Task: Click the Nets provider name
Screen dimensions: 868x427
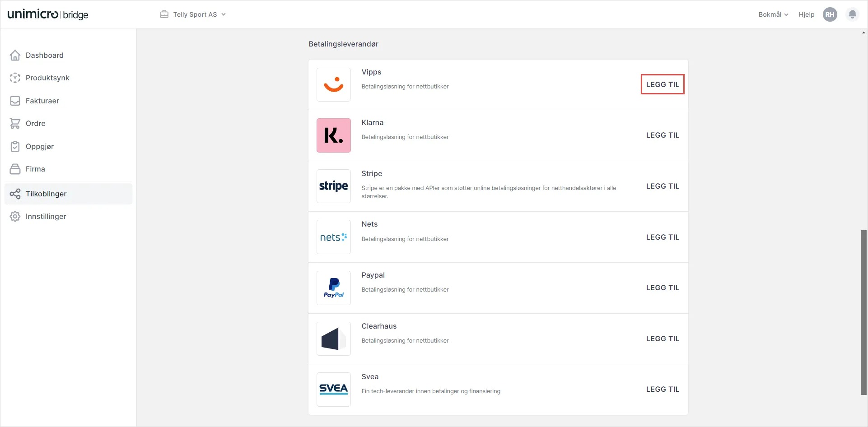Action: (369, 224)
